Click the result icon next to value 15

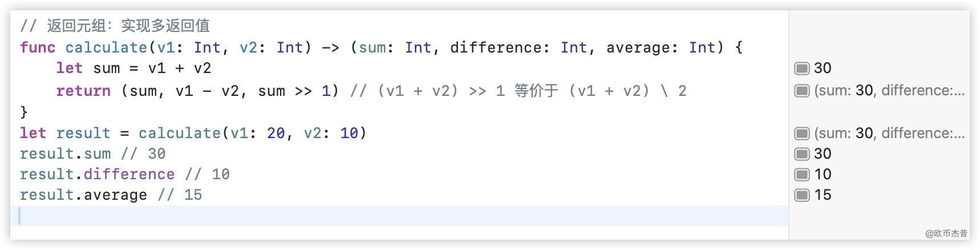click(802, 195)
